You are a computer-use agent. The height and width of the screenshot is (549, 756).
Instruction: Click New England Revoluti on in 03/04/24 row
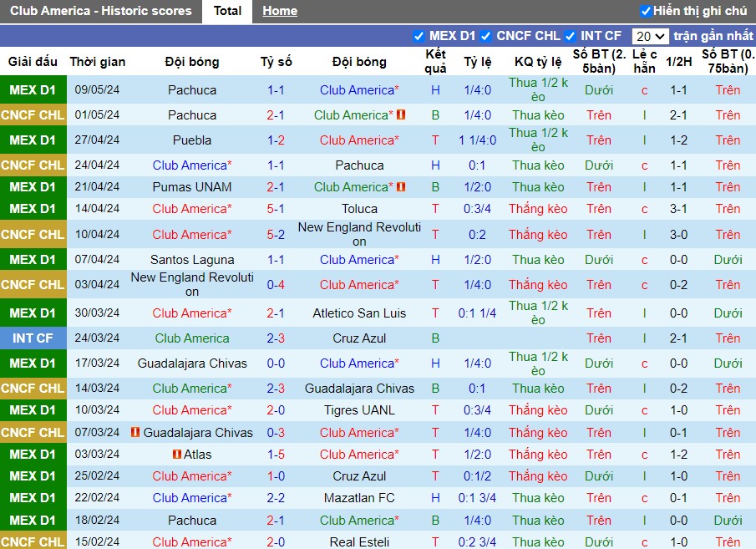(x=192, y=285)
